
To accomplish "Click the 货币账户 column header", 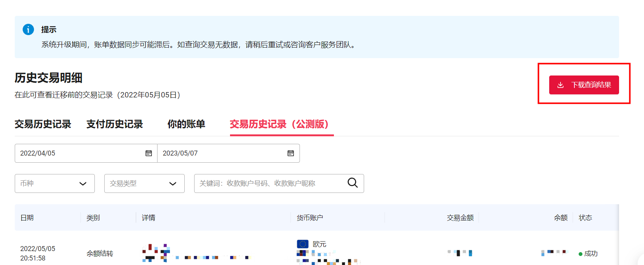I will click(x=310, y=218).
